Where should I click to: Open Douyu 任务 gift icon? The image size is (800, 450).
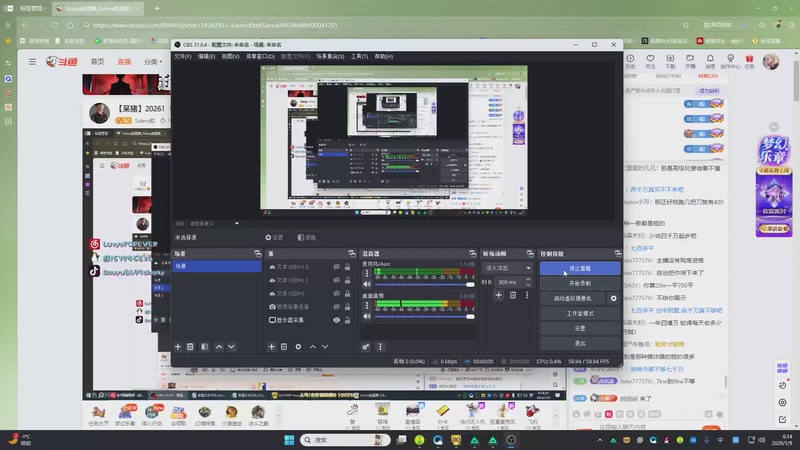coord(749,61)
